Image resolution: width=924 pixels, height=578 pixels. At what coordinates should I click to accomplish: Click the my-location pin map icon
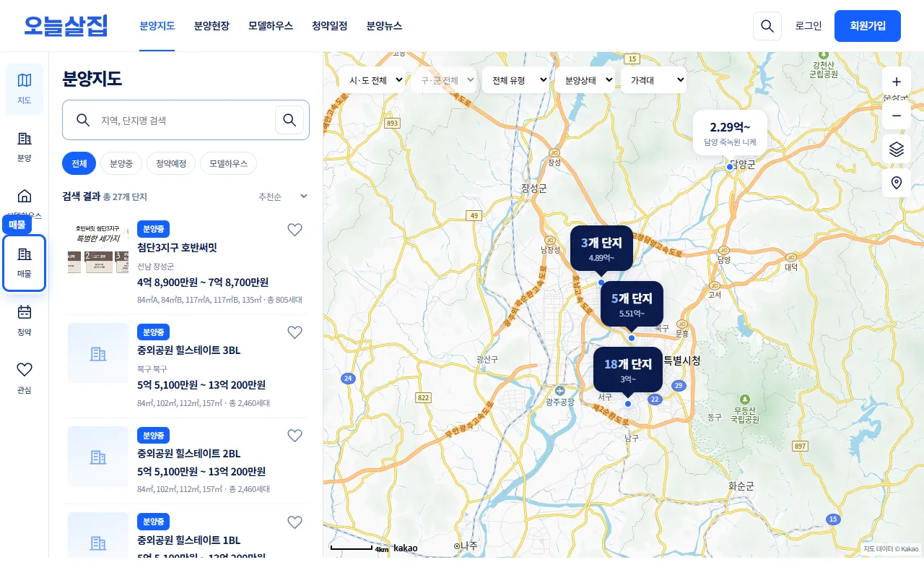(x=897, y=183)
